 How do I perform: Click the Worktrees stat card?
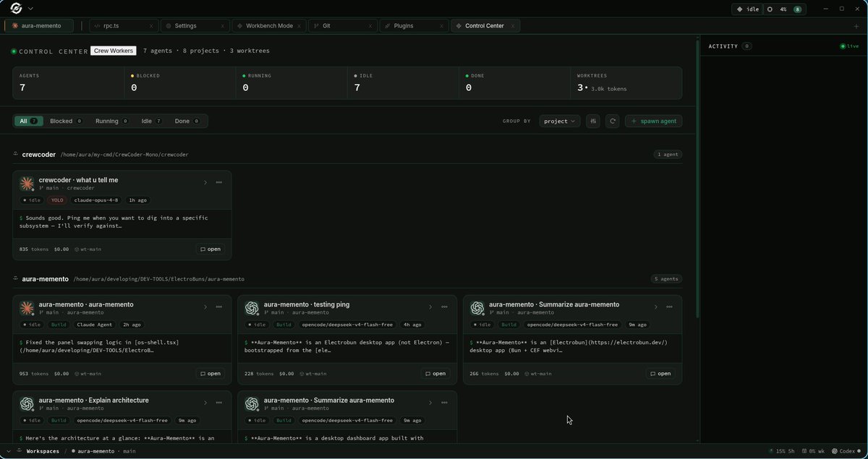pyautogui.click(x=626, y=83)
